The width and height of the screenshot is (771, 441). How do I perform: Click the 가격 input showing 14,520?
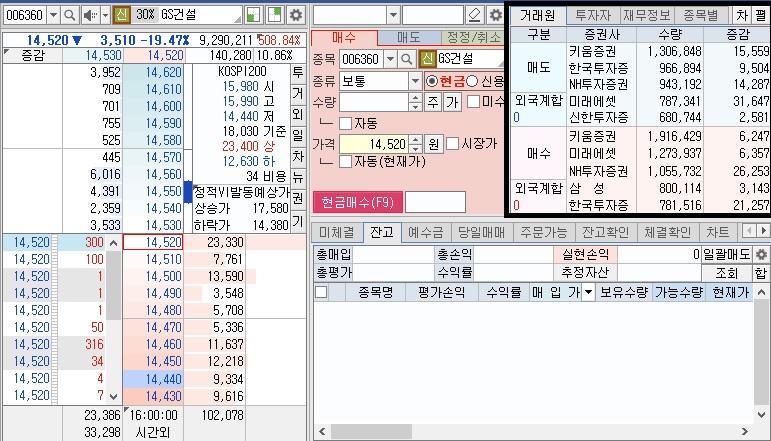[374, 144]
